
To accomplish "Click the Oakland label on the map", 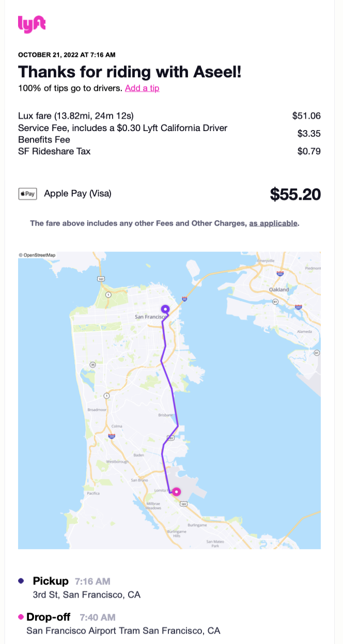I will tap(279, 290).
